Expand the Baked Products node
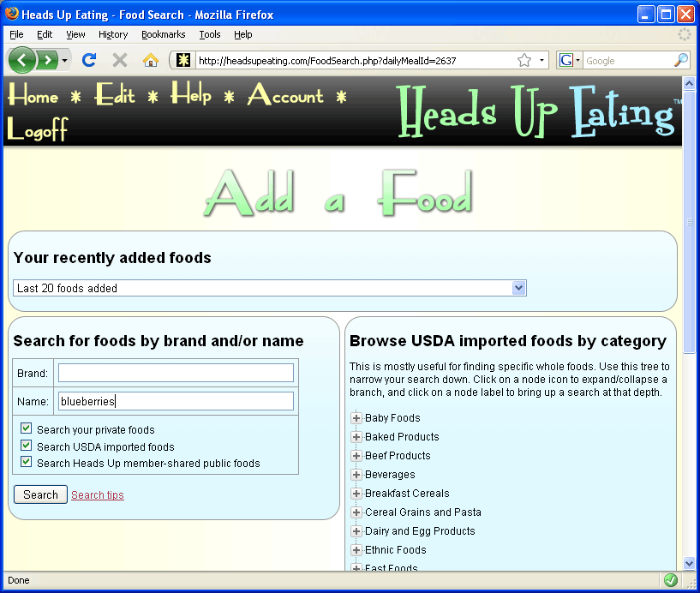The width and height of the screenshot is (700, 593). tap(356, 437)
